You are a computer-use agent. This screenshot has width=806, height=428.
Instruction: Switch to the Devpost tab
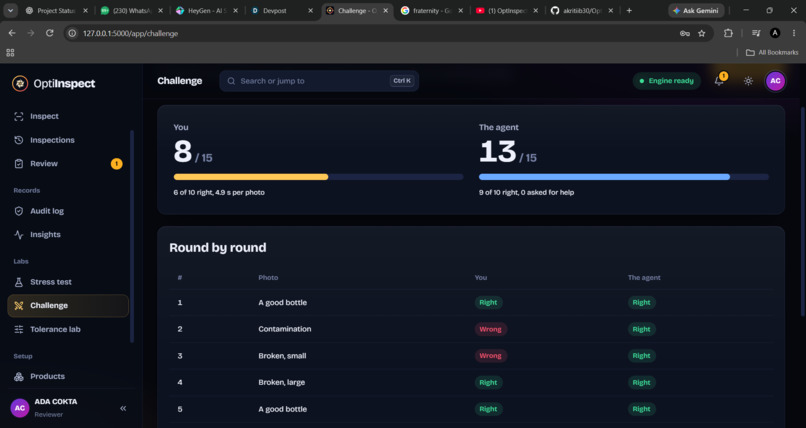pos(282,10)
